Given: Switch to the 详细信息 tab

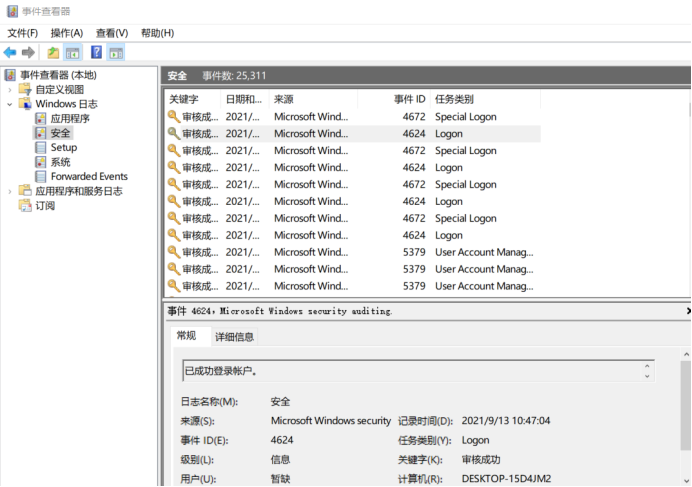Looking at the screenshot, I should [234, 337].
